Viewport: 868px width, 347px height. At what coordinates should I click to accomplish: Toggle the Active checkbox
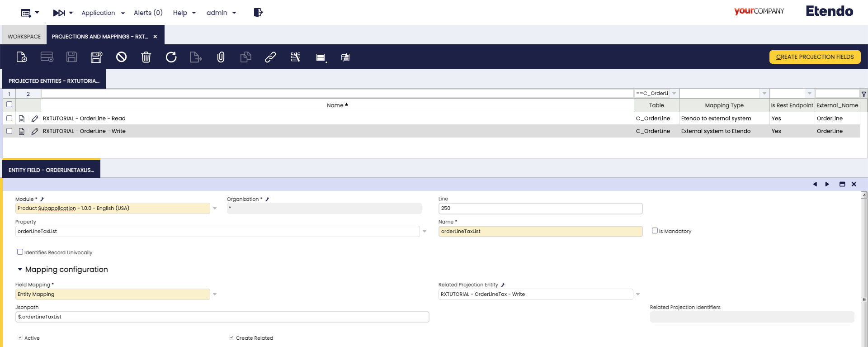(x=20, y=337)
